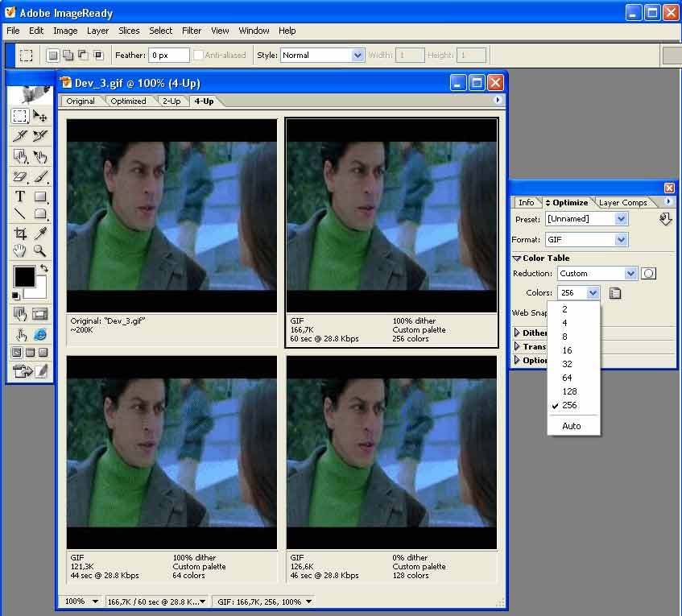Choose new selection mode in options bar
682x616 pixels.
point(52,56)
